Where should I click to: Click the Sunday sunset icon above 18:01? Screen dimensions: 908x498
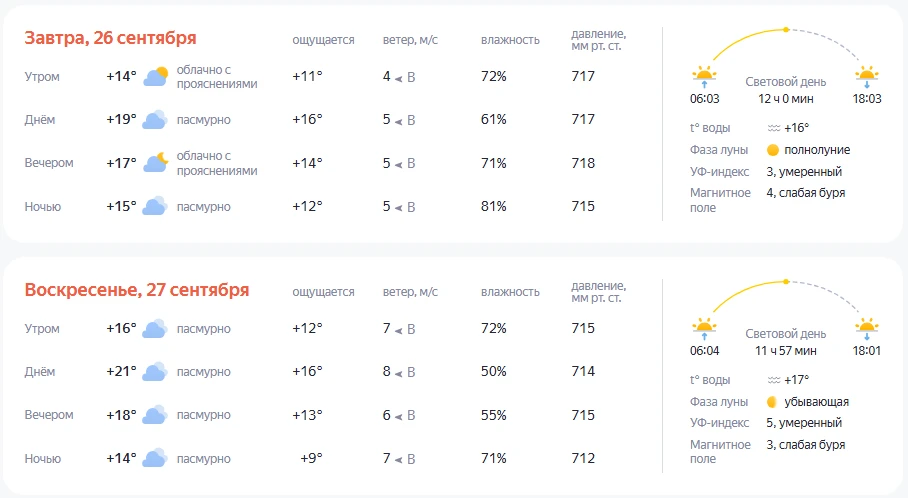coord(867,329)
